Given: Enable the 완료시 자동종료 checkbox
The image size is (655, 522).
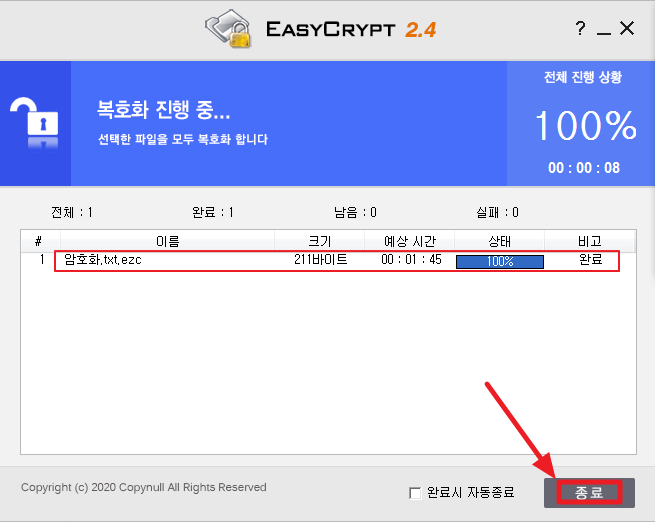Looking at the screenshot, I should (415, 493).
